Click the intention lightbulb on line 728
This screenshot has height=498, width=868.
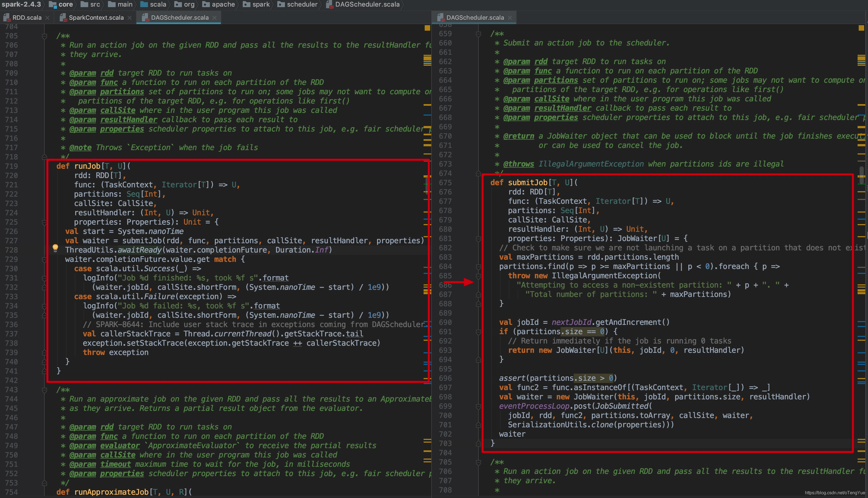click(55, 248)
